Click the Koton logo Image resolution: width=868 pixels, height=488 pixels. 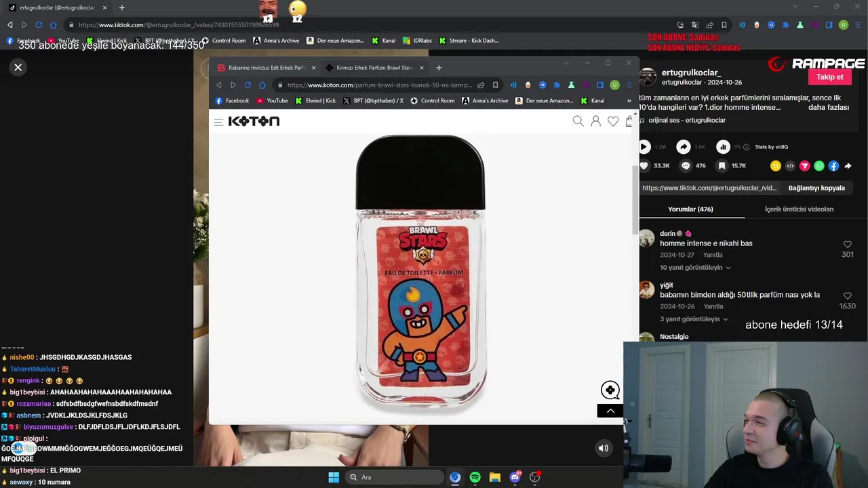click(254, 121)
